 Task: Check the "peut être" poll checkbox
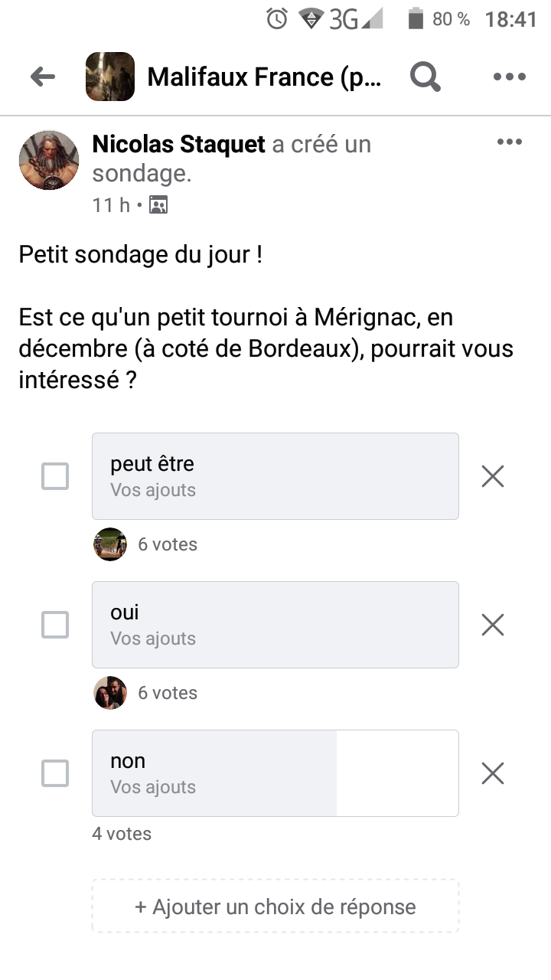pos(55,476)
